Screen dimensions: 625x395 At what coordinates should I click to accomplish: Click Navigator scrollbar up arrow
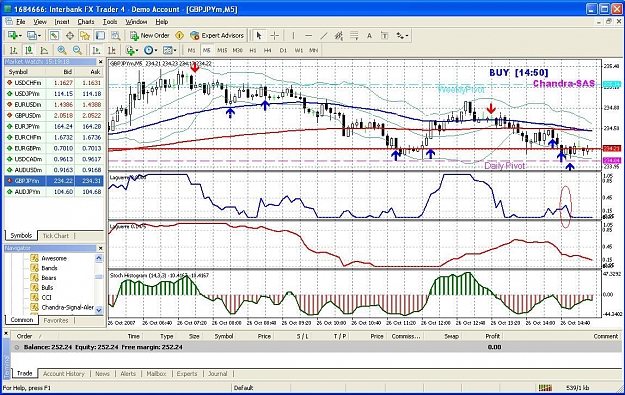(x=99, y=258)
